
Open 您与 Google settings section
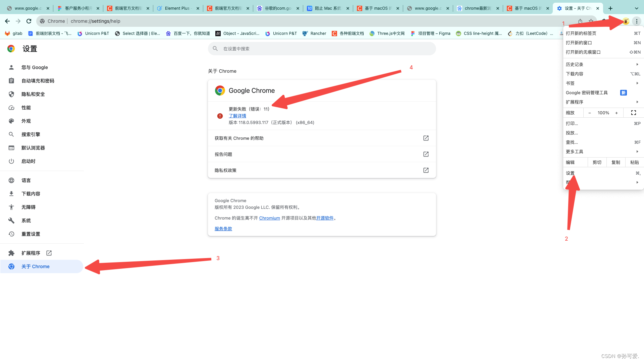(42, 67)
